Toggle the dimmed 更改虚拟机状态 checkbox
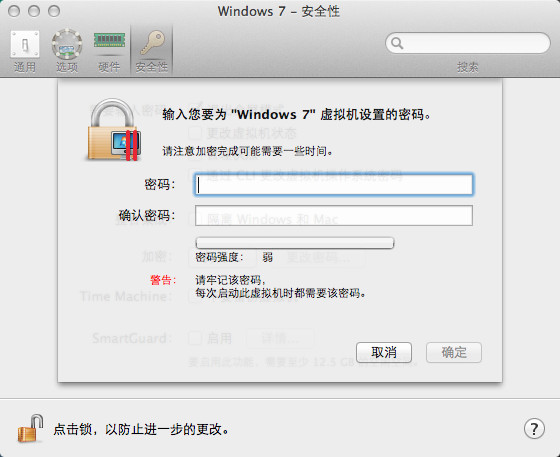This screenshot has width=560, height=457. pos(195,133)
